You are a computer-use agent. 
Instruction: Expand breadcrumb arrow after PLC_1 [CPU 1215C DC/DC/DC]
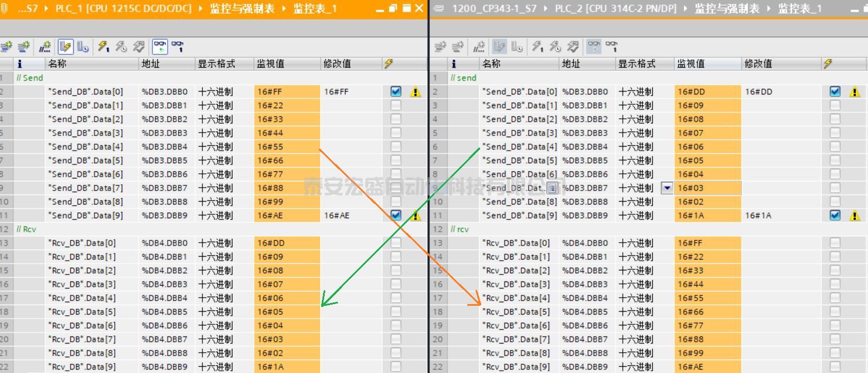point(201,9)
